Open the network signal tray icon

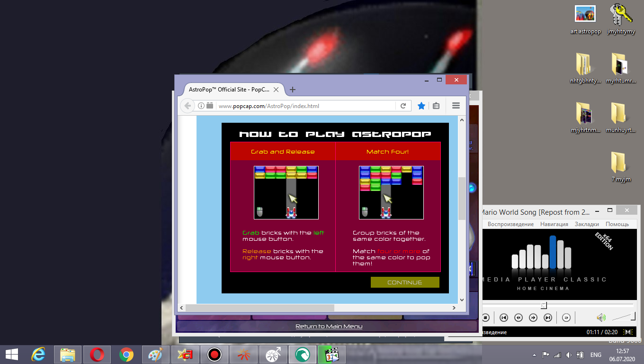pyautogui.click(x=557, y=355)
